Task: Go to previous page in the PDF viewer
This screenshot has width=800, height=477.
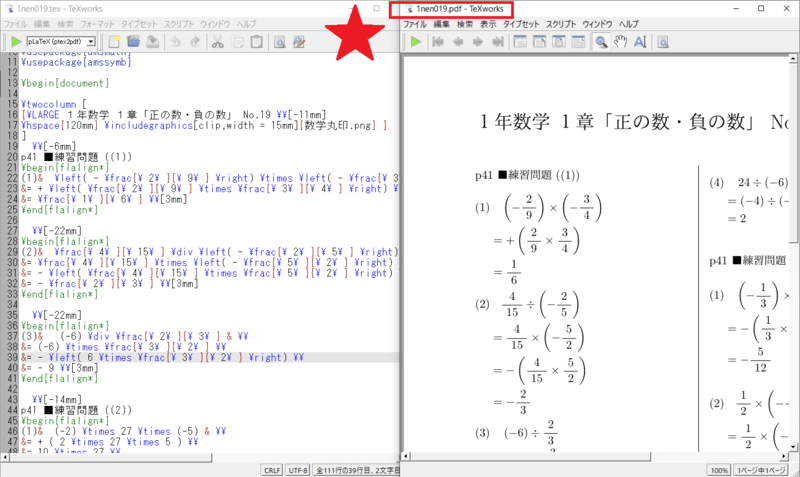Action: coord(458,42)
